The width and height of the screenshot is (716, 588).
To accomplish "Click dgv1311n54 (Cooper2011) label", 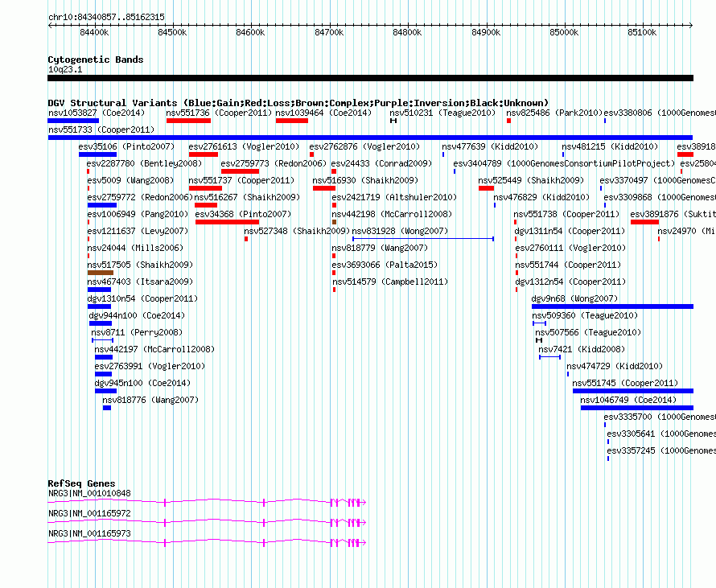I will click(x=570, y=231).
